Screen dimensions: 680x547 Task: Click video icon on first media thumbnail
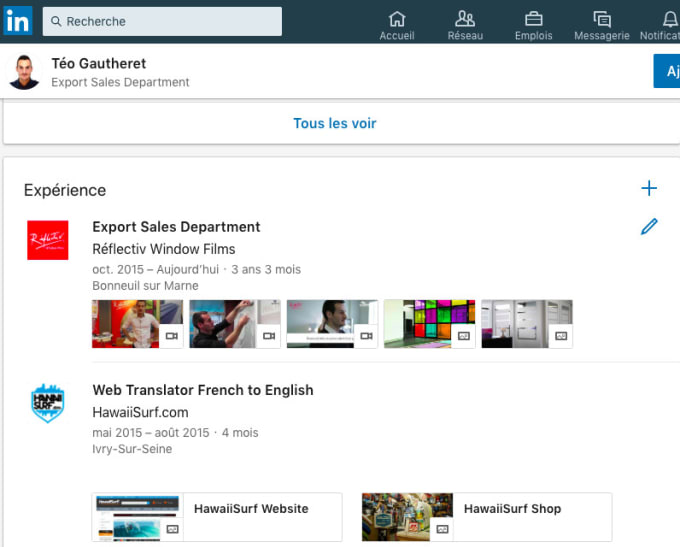pyautogui.click(x=171, y=336)
